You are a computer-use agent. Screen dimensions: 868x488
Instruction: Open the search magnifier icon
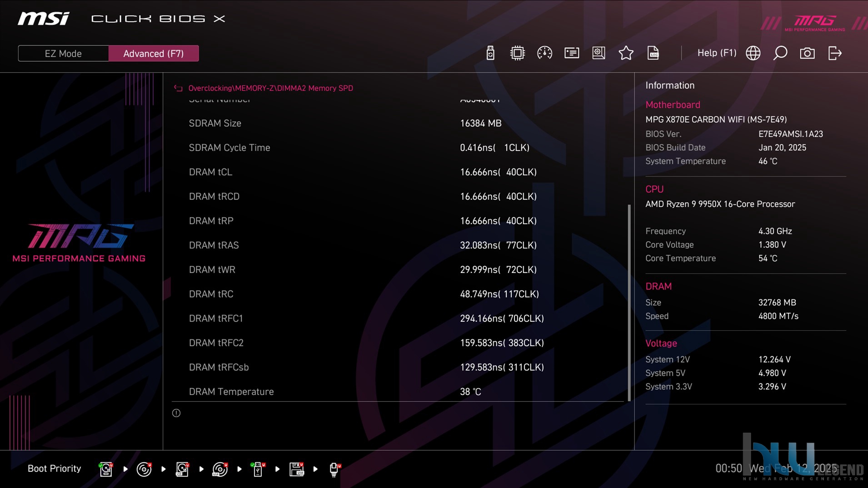780,53
